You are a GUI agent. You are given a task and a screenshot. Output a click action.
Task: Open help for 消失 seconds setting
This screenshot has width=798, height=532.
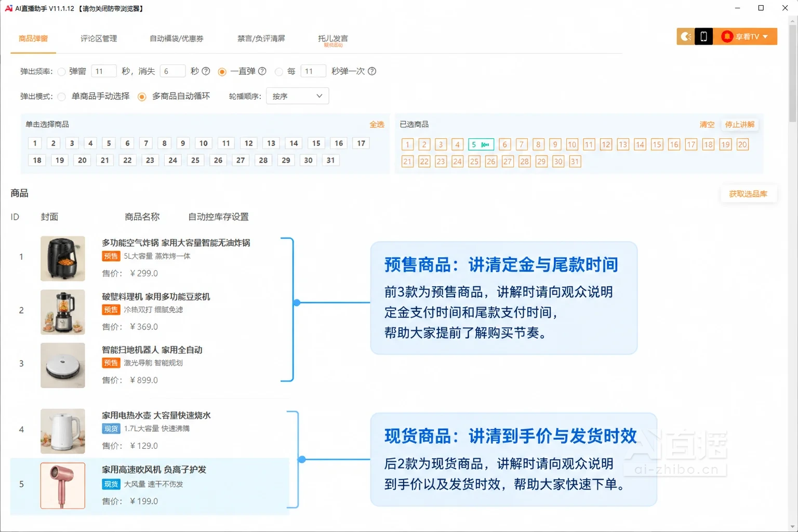pos(206,71)
